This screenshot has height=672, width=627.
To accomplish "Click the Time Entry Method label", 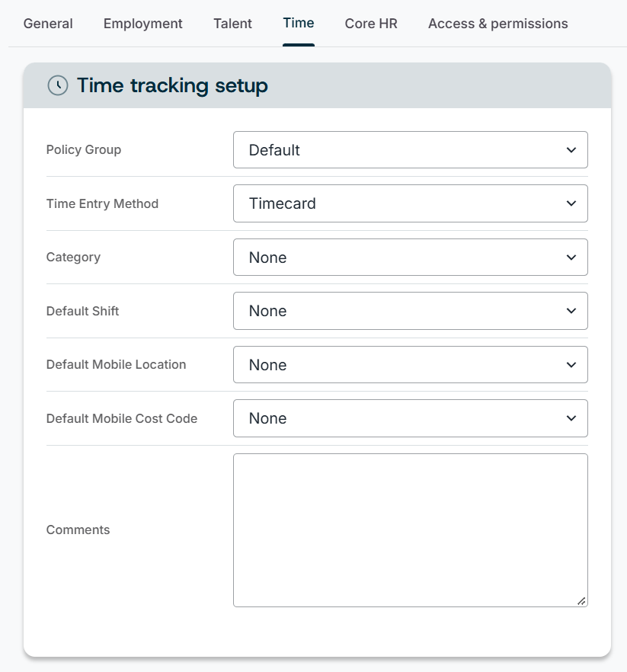I will [x=102, y=203].
